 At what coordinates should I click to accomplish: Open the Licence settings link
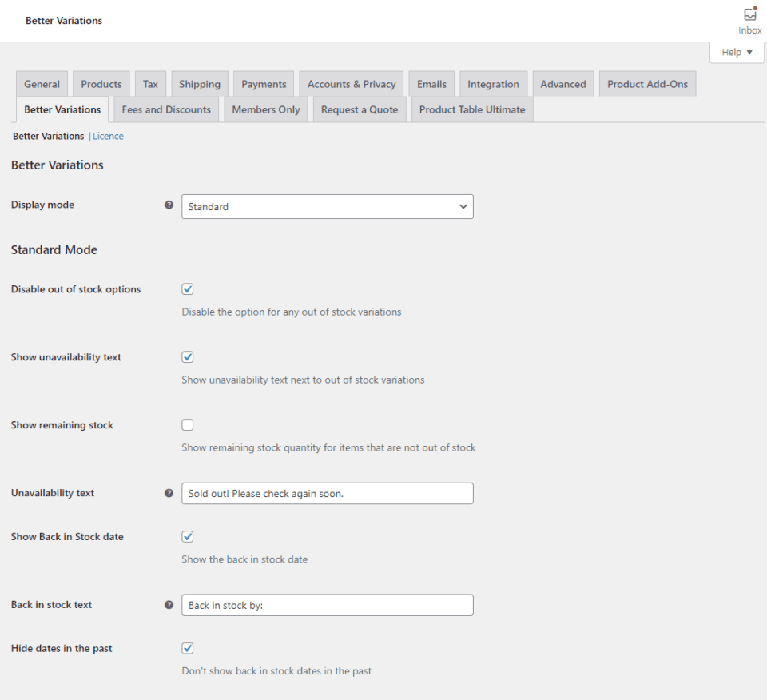107,136
